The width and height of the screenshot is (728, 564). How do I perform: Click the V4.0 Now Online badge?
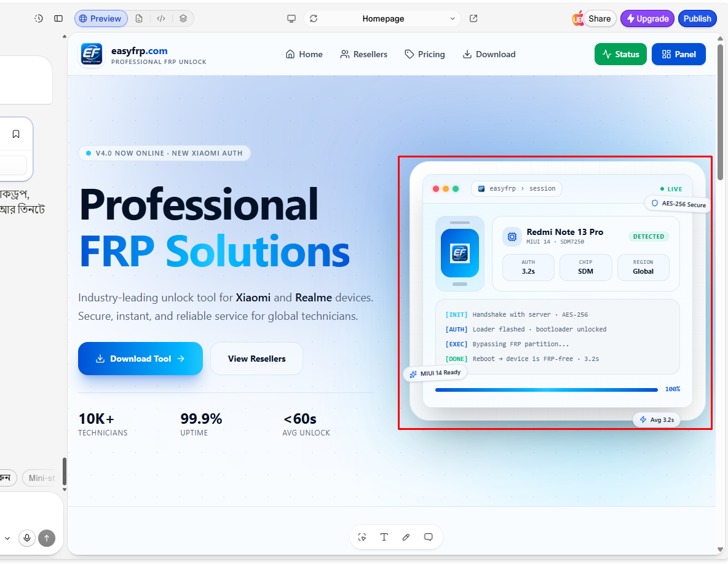tap(164, 153)
